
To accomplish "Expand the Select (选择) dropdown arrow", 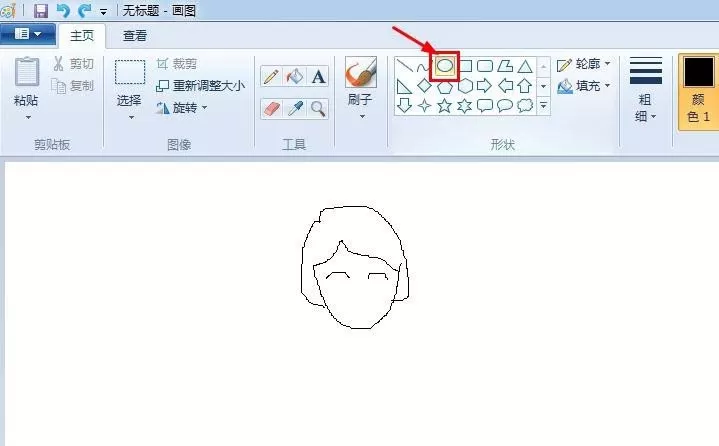I will tap(131, 118).
